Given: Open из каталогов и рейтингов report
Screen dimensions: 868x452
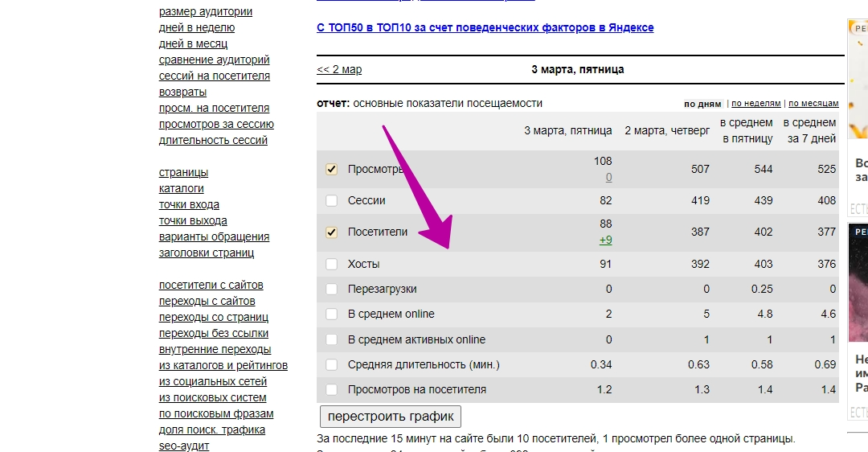Looking at the screenshot, I should (223, 365).
